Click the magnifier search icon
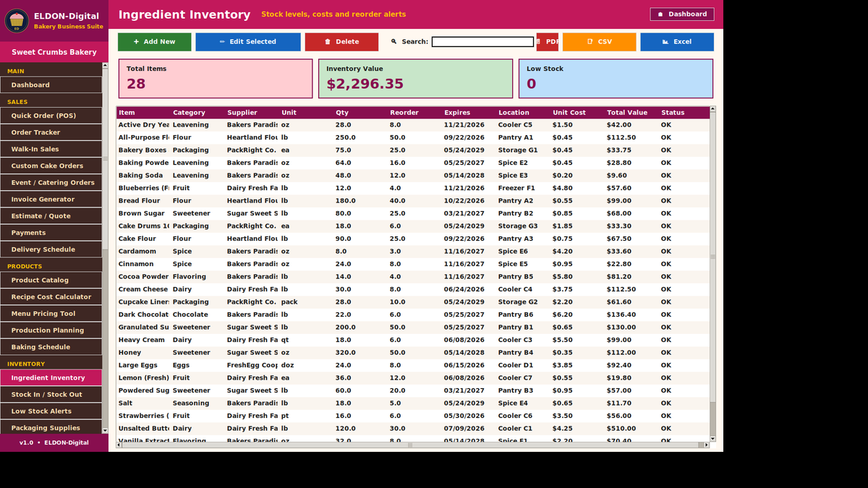The image size is (868, 488). (394, 41)
